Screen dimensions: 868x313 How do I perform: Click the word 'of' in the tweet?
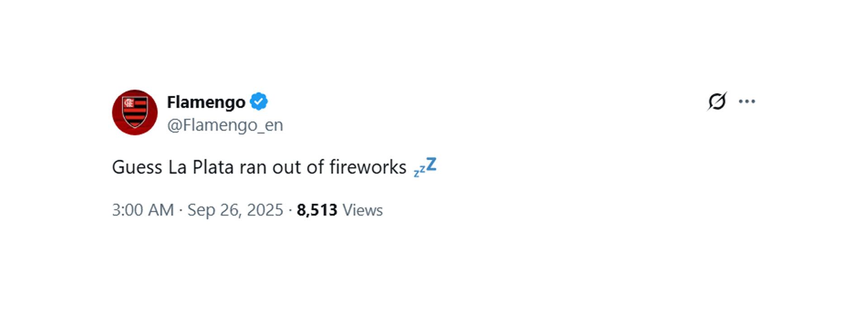coord(315,167)
